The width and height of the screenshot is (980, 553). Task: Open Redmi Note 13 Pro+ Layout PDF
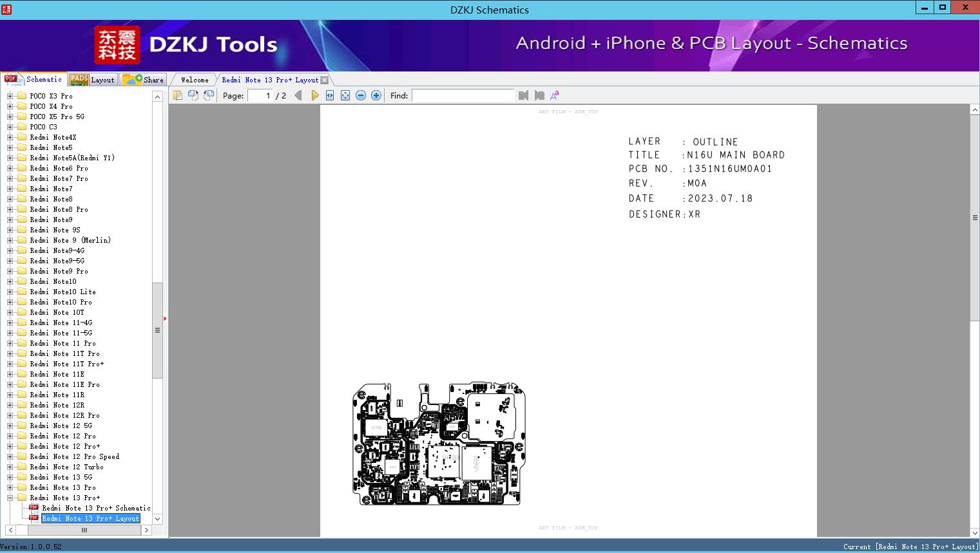click(x=91, y=518)
